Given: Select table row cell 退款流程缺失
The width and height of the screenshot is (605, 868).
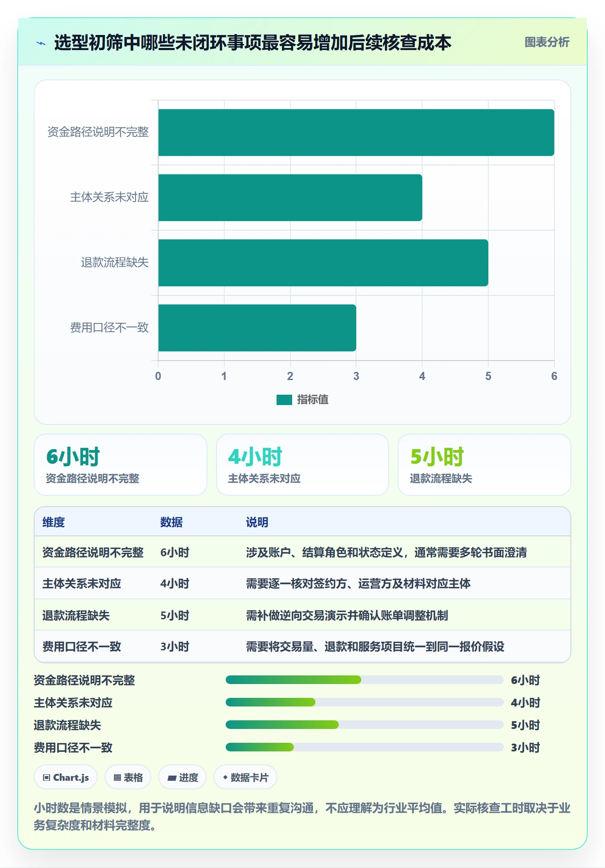Looking at the screenshot, I should coord(76,615).
